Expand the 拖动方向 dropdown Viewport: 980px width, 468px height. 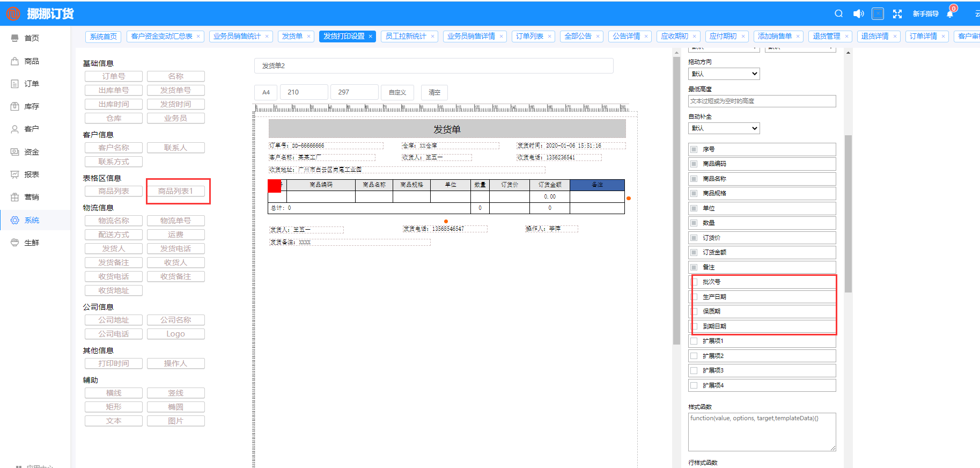tap(724, 74)
